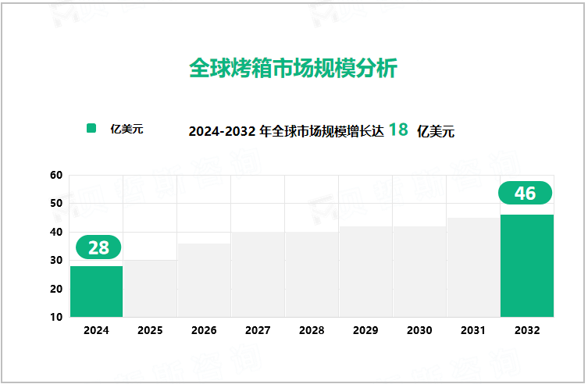The image size is (588, 384).
Task: Click the 46 value label bubble
Action: coord(525,193)
